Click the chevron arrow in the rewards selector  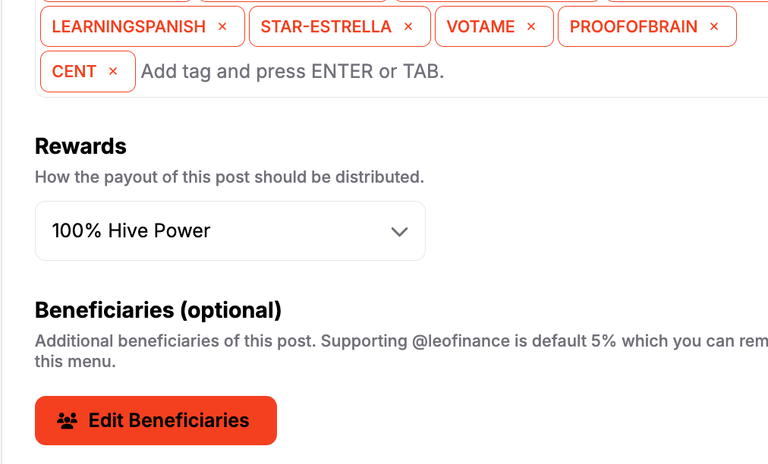[x=400, y=231]
